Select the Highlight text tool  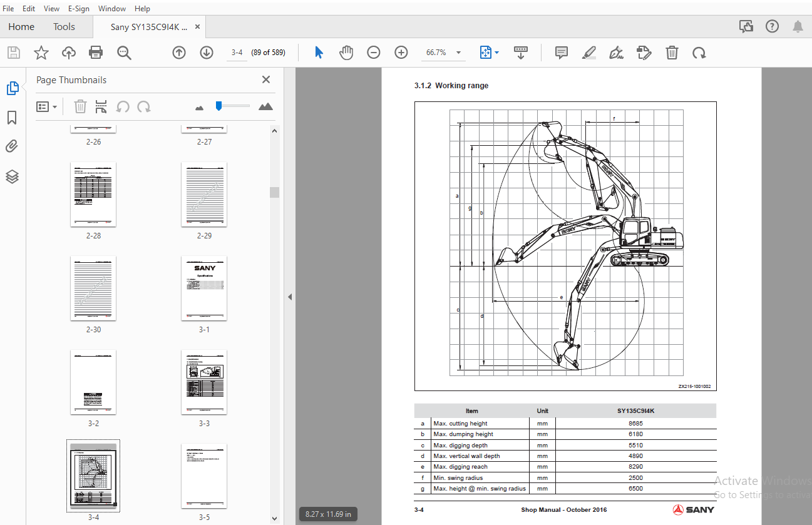[589, 53]
